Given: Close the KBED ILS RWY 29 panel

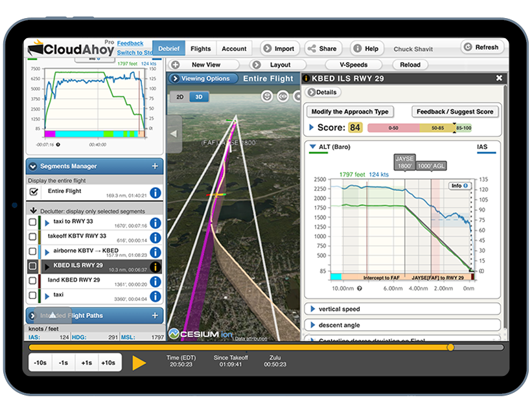Looking at the screenshot, I should [x=499, y=78].
